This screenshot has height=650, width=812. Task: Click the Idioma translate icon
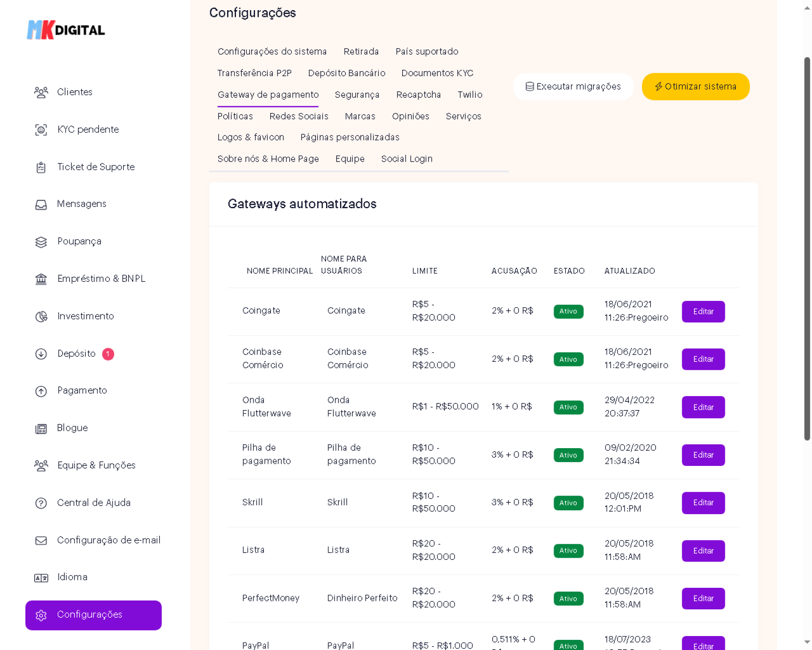coord(41,578)
